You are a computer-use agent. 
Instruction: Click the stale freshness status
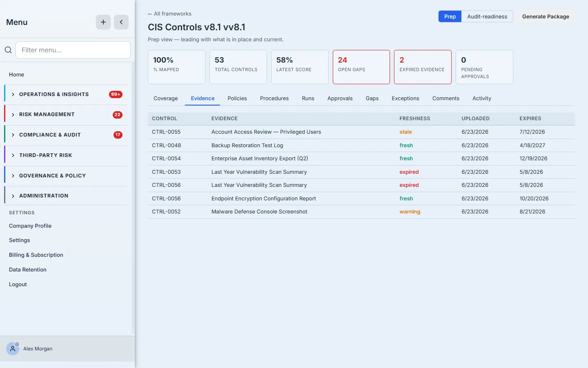point(405,132)
